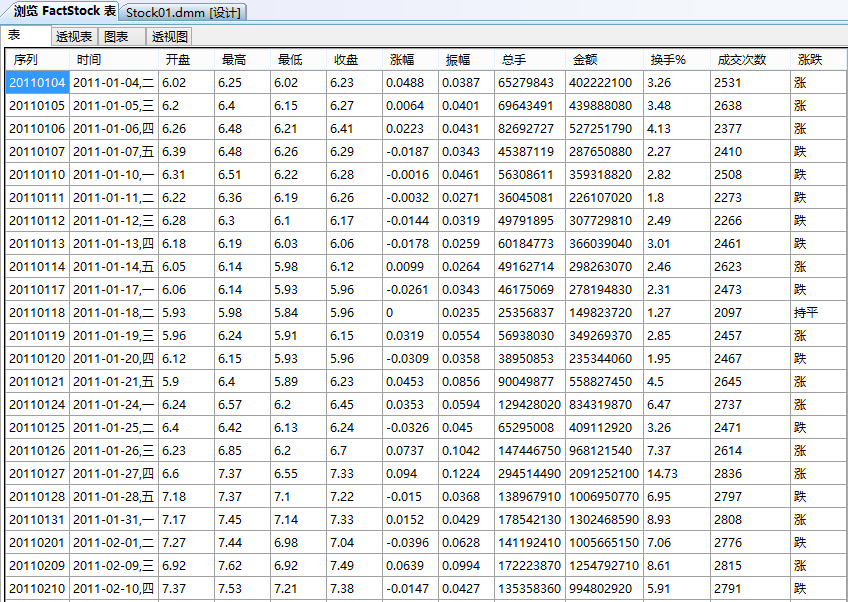Viewport: 848px width, 602px height.
Task: Select the 表 view tab
Action: pyautogui.click(x=25, y=35)
